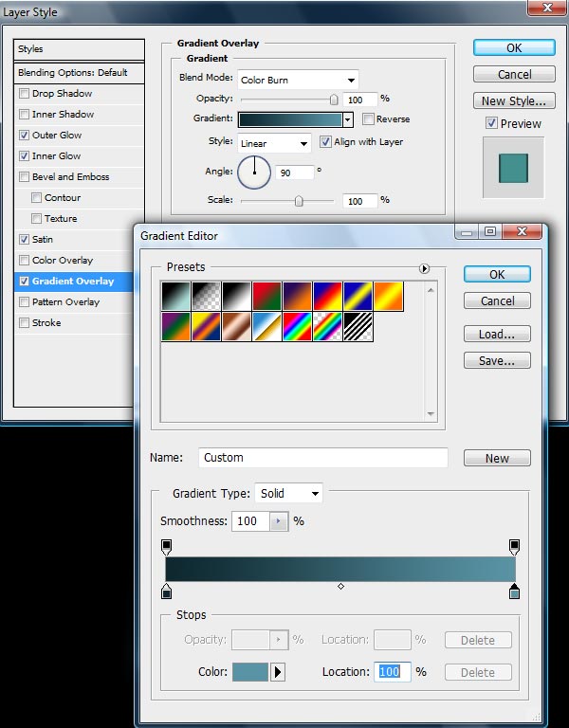Select the chrome gradient preset
This screenshot has width=569, height=728.
coord(267,326)
